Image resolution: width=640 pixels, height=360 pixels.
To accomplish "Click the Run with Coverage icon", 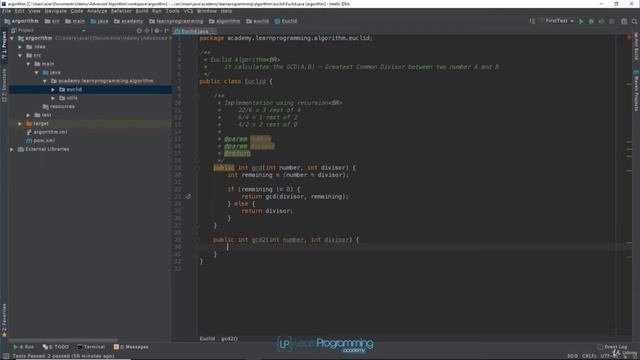I will pos(601,21).
